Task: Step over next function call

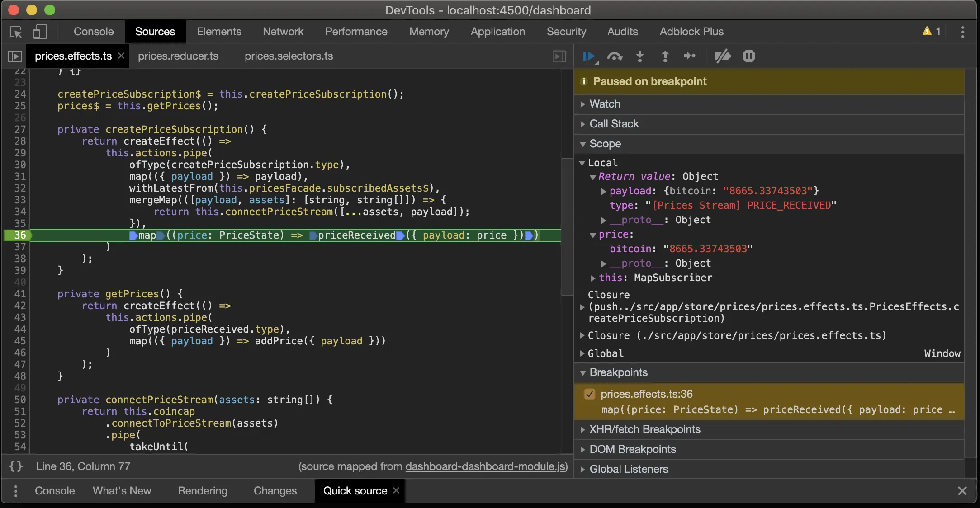Action: (x=615, y=56)
